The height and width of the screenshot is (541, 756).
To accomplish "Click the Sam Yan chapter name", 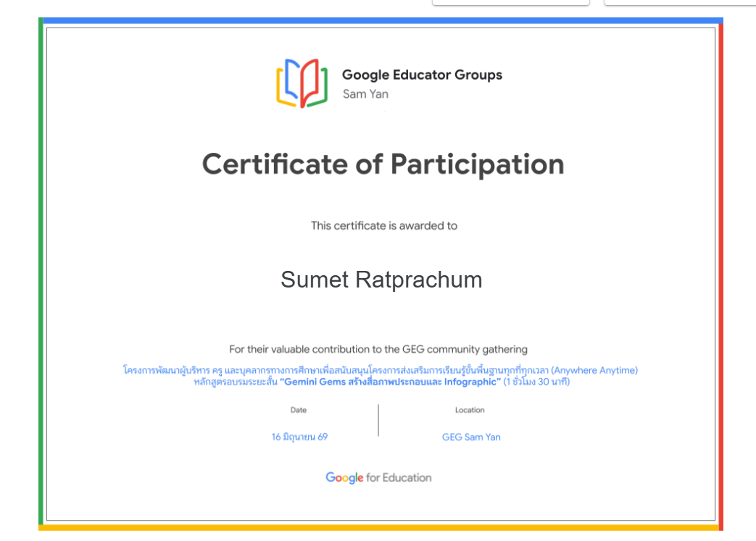I will 365,94.
